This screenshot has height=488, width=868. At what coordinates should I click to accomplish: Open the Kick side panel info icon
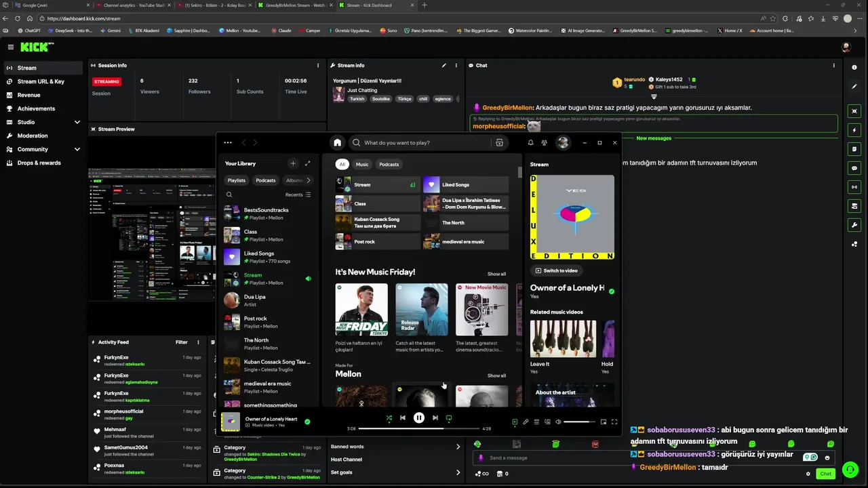tap(854, 67)
